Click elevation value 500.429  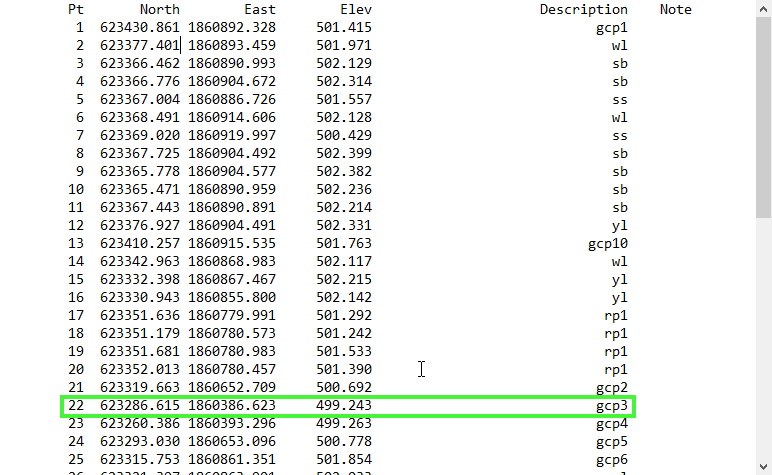pyautogui.click(x=343, y=135)
